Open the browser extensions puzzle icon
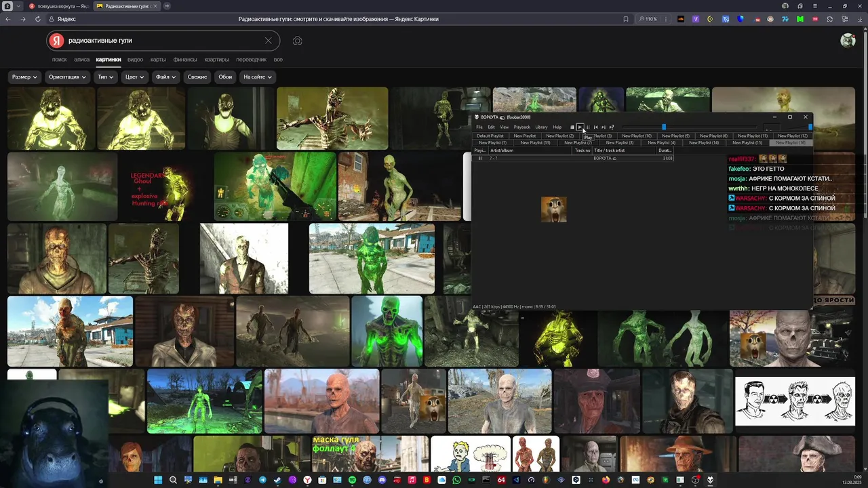 click(829, 19)
